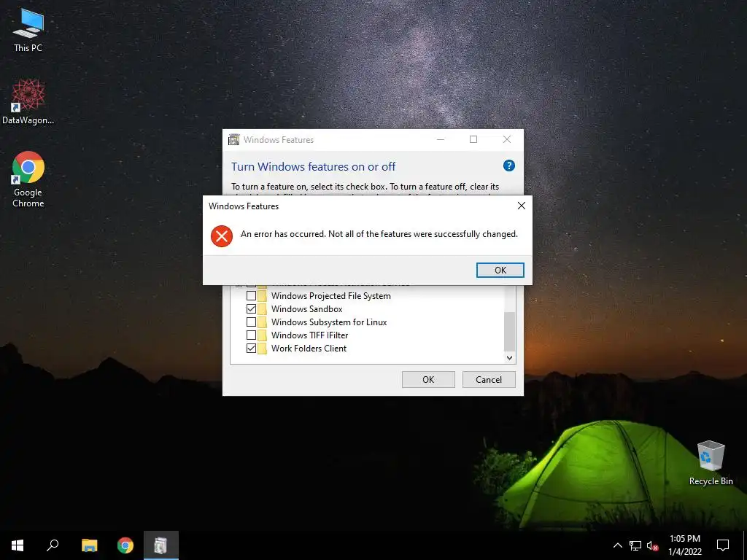This screenshot has width=747, height=560.
Task: Click the muted volume tray icon
Action: click(653, 545)
